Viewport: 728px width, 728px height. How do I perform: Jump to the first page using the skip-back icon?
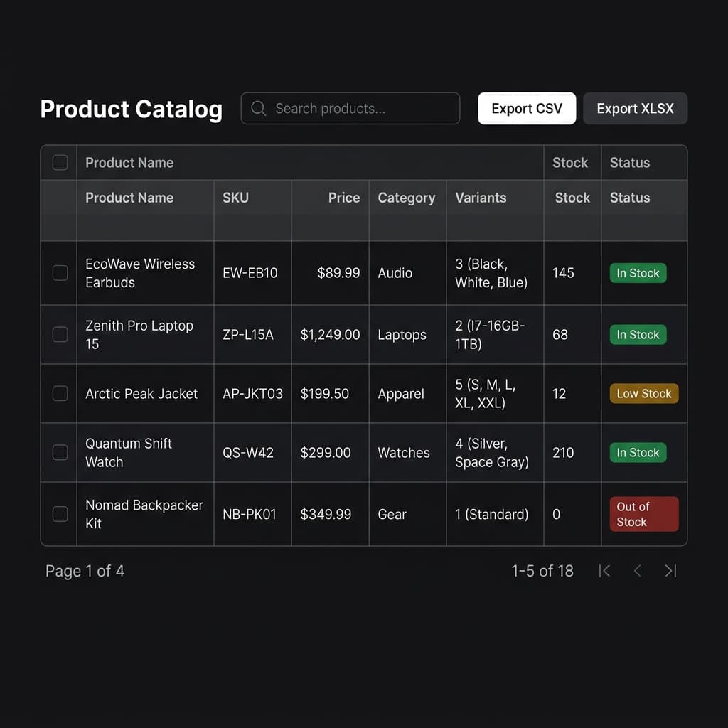604,571
